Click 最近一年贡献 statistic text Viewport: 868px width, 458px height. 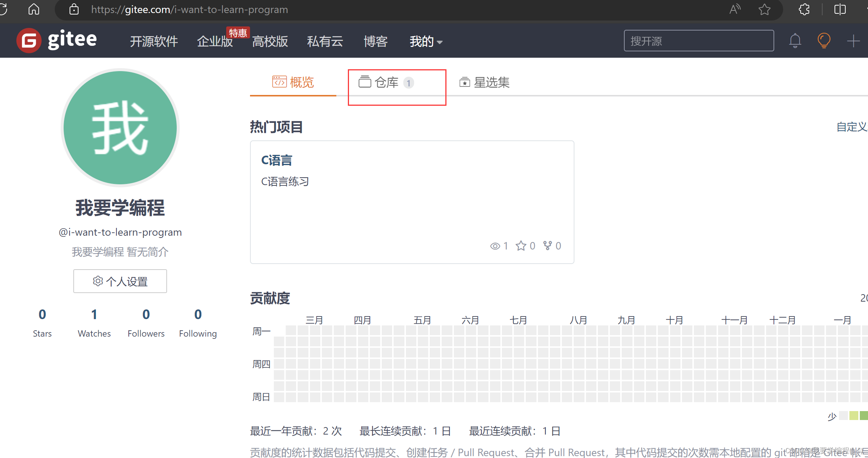click(x=296, y=431)
